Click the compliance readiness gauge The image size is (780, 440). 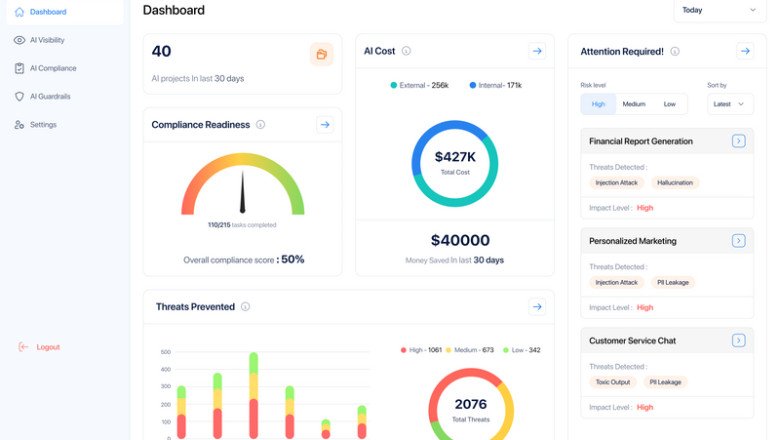click(243, 184)
